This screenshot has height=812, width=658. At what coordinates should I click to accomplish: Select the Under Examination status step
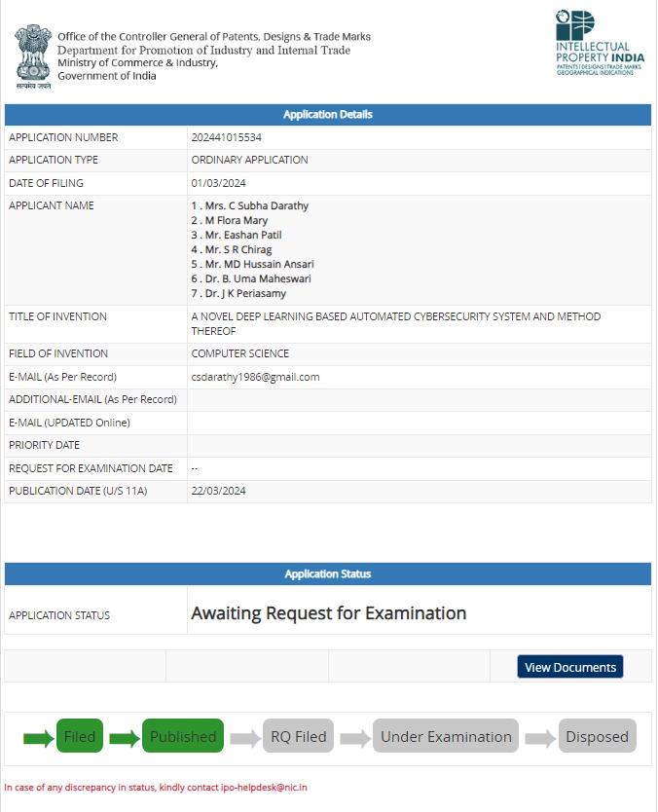click(x=446, y=736)
